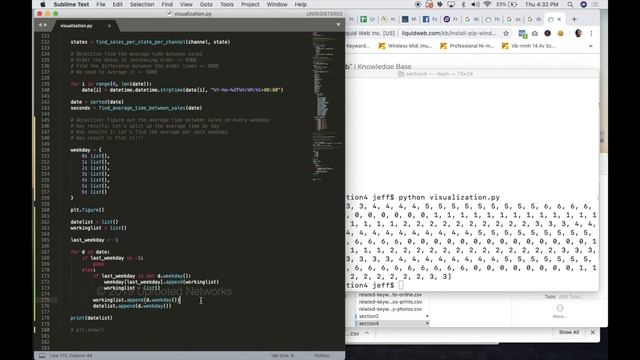
Task: Open the Professional Ni-m bookmark
Action: [467, 46]
